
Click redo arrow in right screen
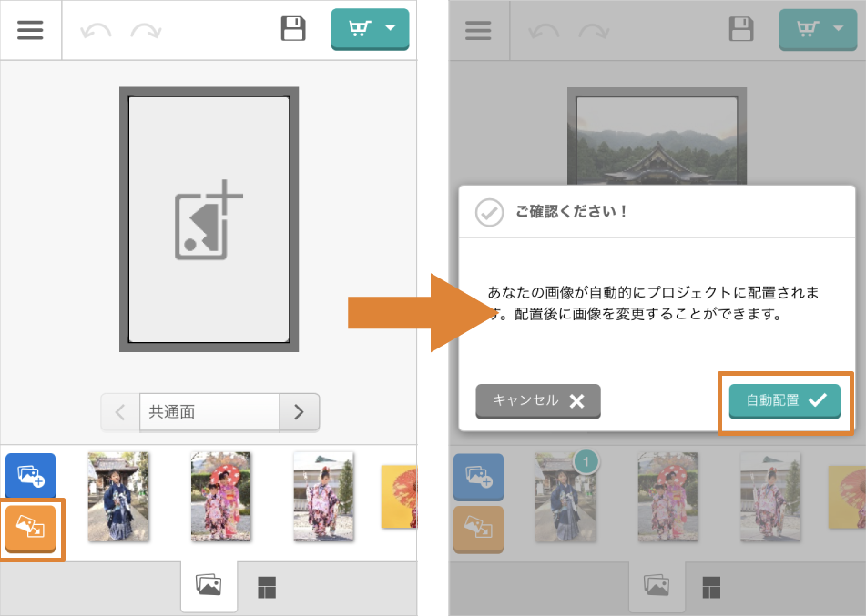(x=594, y=32)
